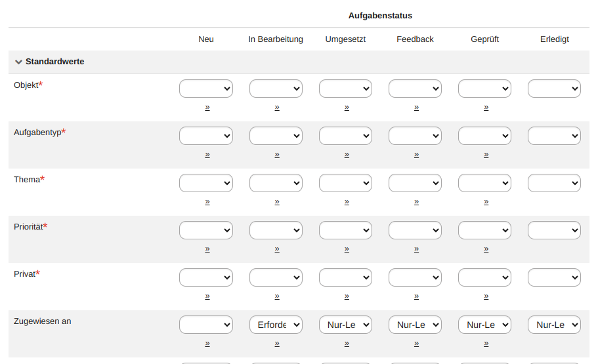The image size is (598, 364).
Task: Click copy arrow under Zugewiesen an Neu
Action: click(207, 343)
